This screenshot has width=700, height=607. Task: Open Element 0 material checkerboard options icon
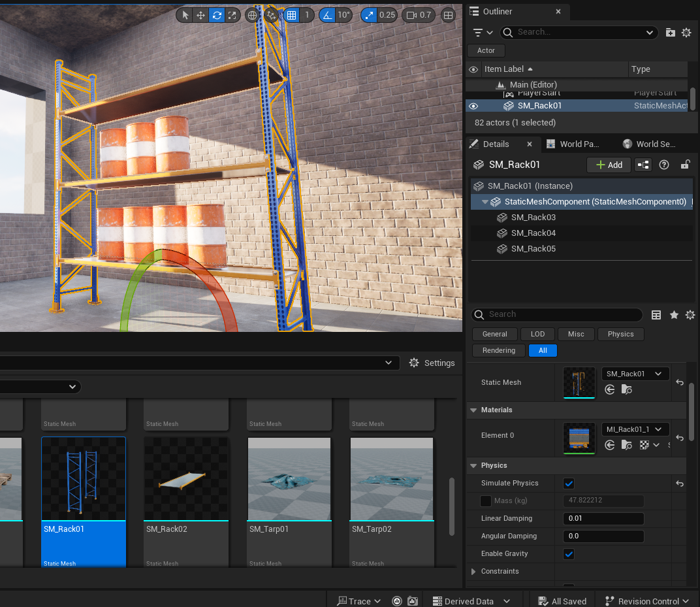[x=648, y=445]
